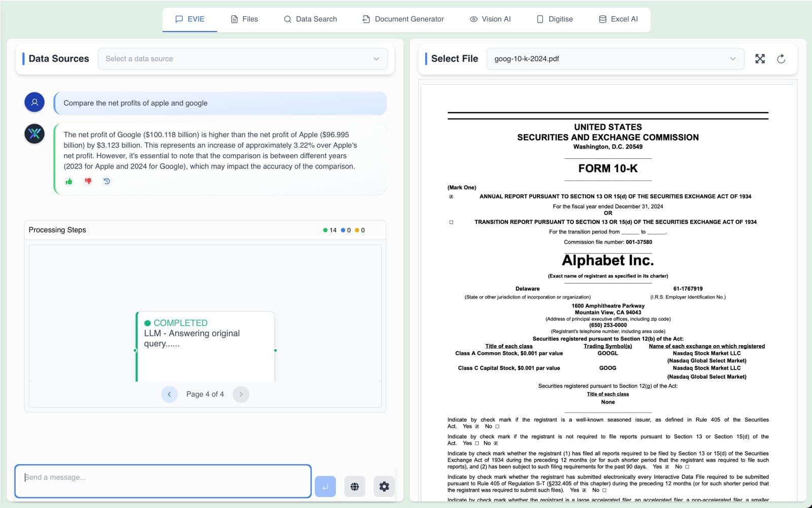Click the yellow status count indicator
812x508 pixels.
pos(360,230)
